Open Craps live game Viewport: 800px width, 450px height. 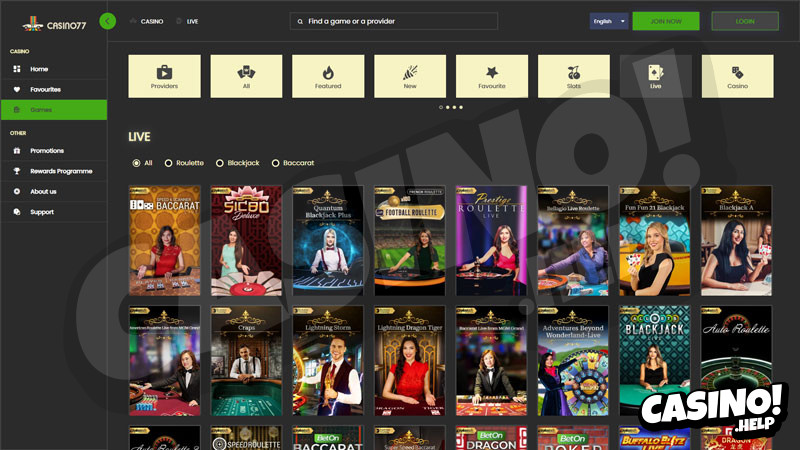pyautogui.click(x=246, y=361)
